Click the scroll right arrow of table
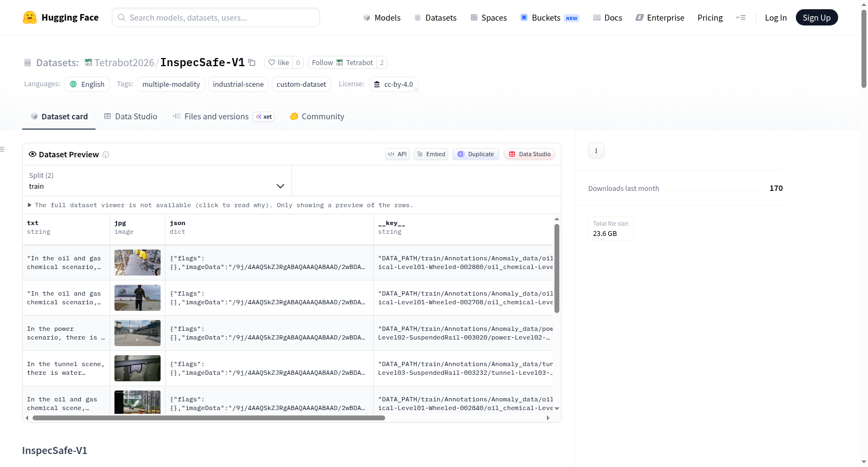This screenshot has height=467, width=868. 548,418
